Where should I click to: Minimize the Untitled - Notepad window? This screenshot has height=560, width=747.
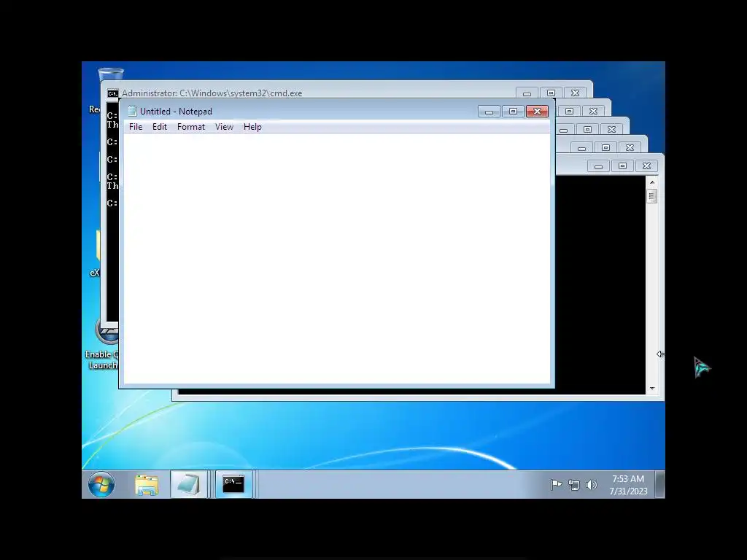point(489,112)
